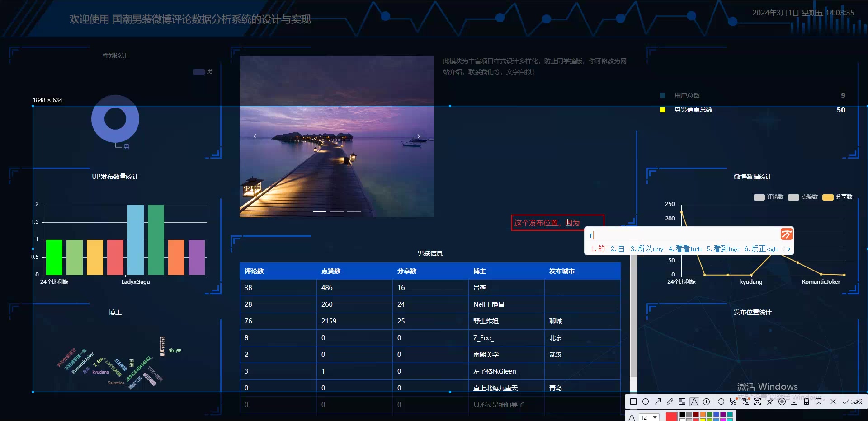Cancel the screenshot with X icon
This screenshot has height=421, width=868.
click(833, 402)
